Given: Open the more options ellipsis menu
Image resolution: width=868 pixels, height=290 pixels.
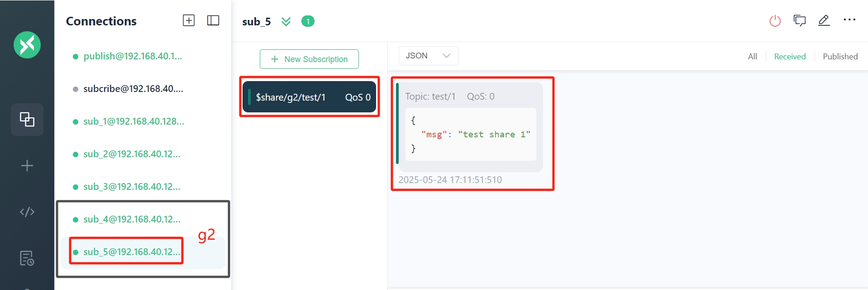Looking at the screenshot, I should [849, 20].
